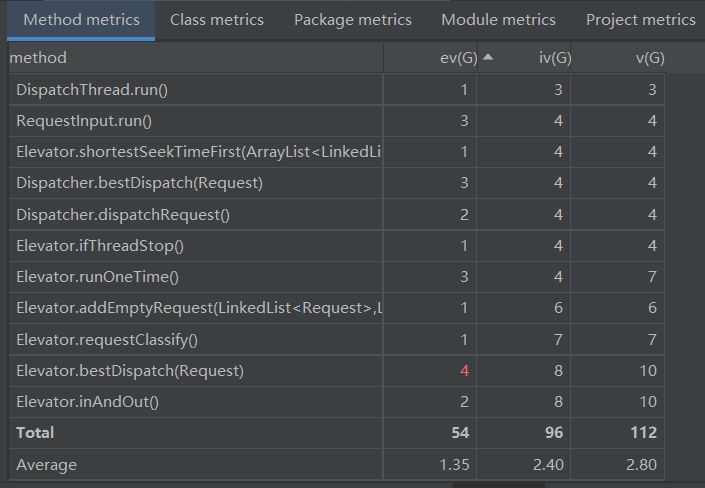Click the Elevator.shortestSeekTimeFirst method row
This screenshot has width=705, height=488.
[198, 152]
